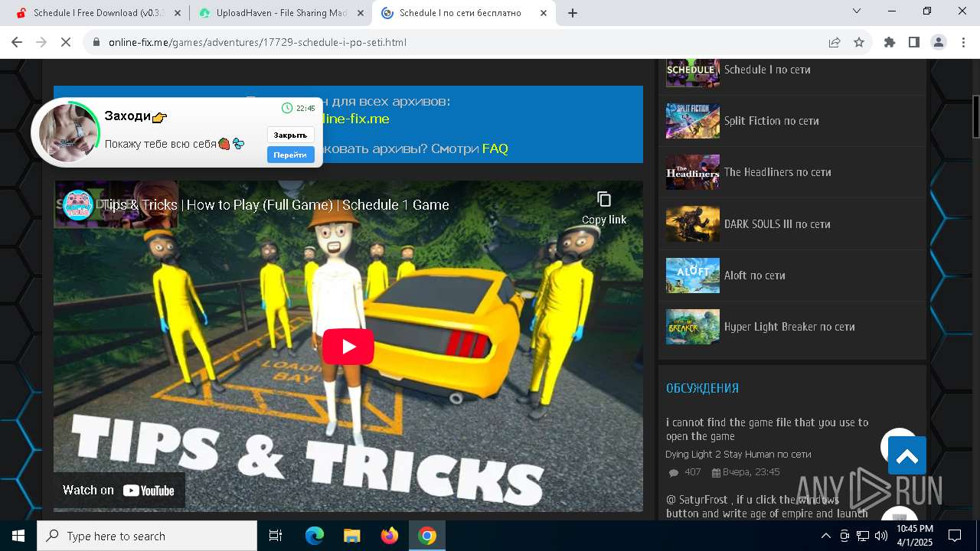Show hidden system tray icons

(x=825, y=536)
